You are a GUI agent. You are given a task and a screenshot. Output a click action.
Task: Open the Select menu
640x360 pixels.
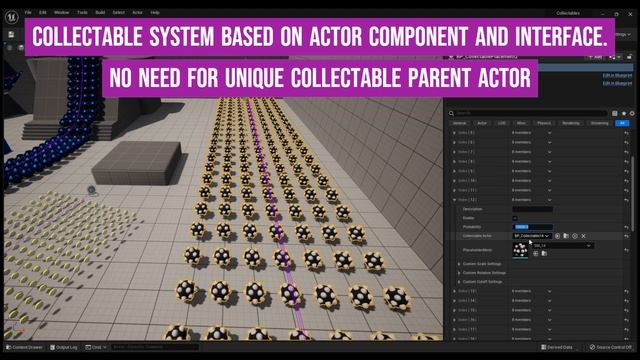(119, 13)
